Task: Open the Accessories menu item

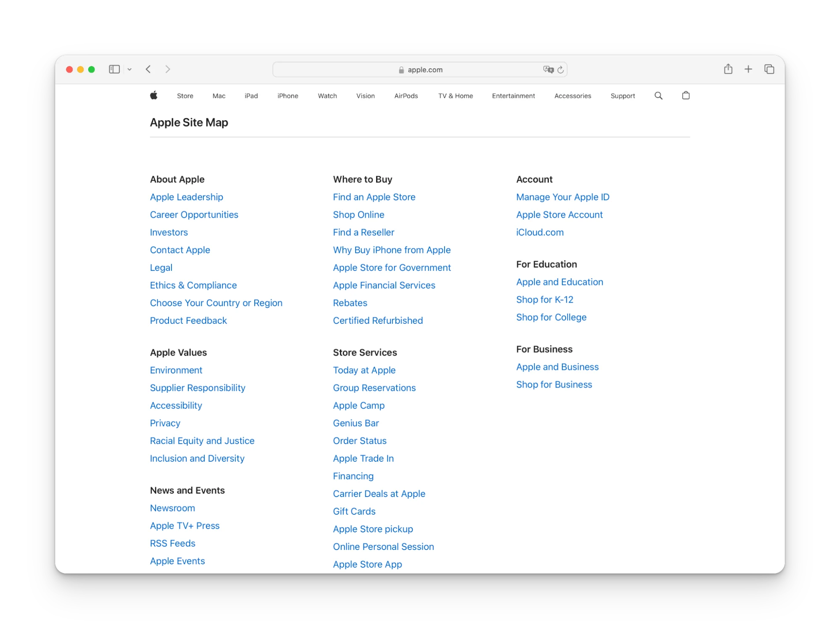Action: pos(573,96)
